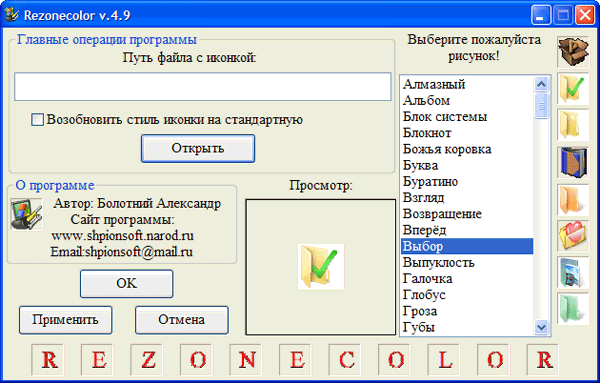Screen dimensions: 600x383
Task: Select Алмазный in the list
Action: pyautogui.click(x=467, y=84)
